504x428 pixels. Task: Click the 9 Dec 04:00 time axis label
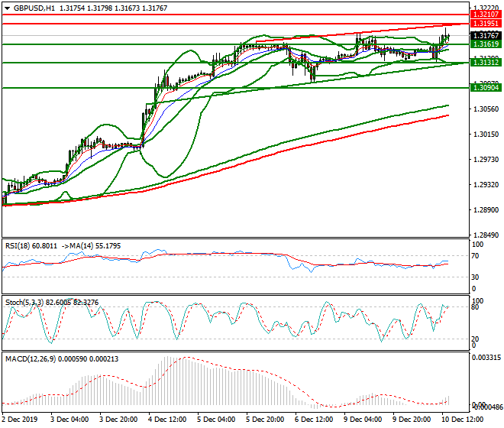point(363,420)
